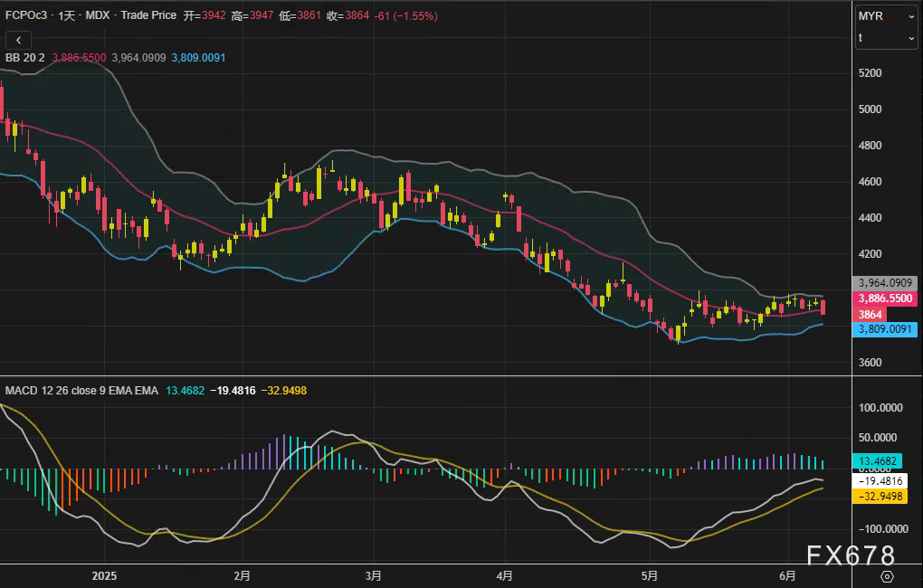923x588 pixels.
Task: Click the 3月 marker on the time axis
Action: [374, 575]
